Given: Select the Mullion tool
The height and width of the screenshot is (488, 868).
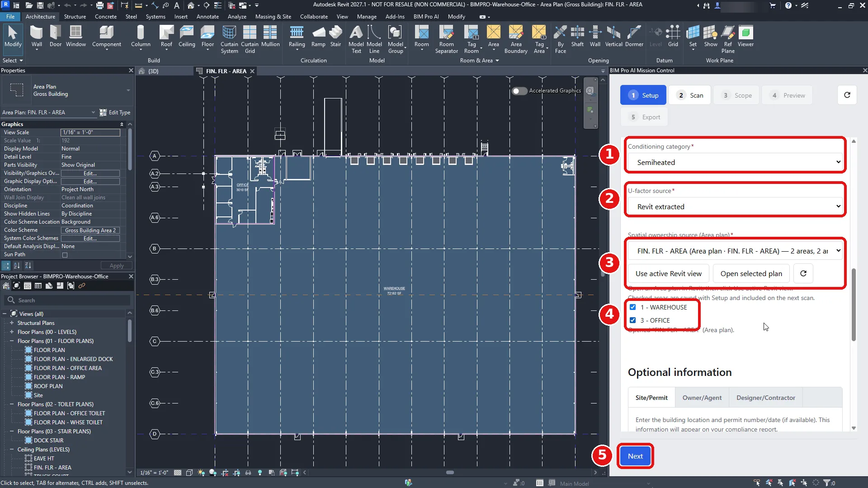Looking at the screenshot, I should pos(270,36).
